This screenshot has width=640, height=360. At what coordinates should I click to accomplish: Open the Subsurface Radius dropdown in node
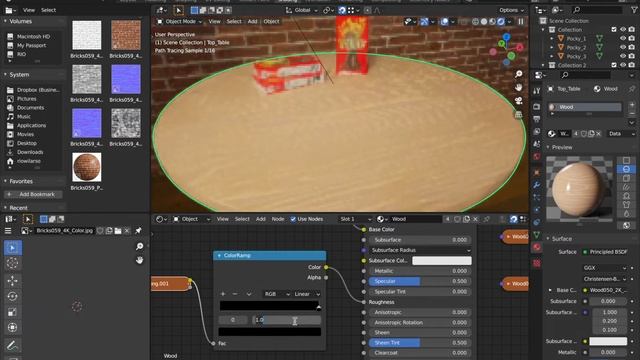point(420,250)
